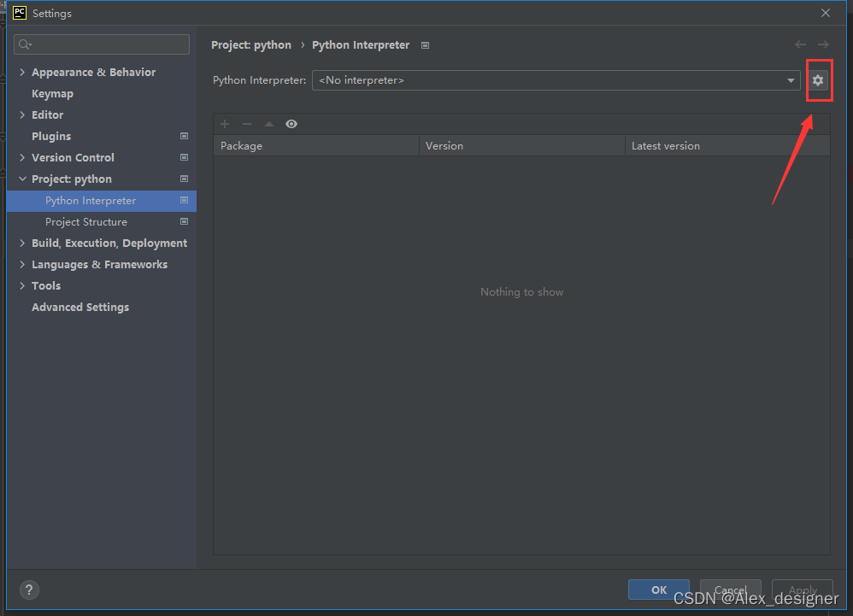Screen dimensions: 853x616
Task: Click project-level icon on Version Control row
Action: click(184, 158)
